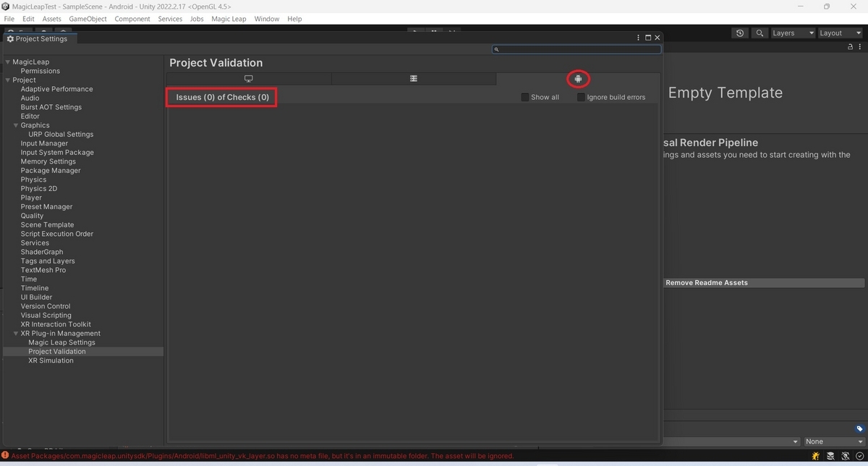
Task: Select Quality settings
Action: coord(32,216)
